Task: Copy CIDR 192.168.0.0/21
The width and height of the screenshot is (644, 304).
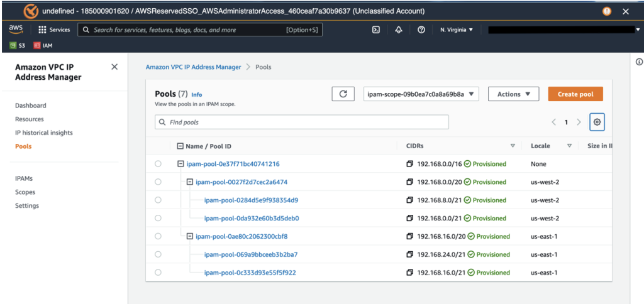Action: (x=409, y=218)
